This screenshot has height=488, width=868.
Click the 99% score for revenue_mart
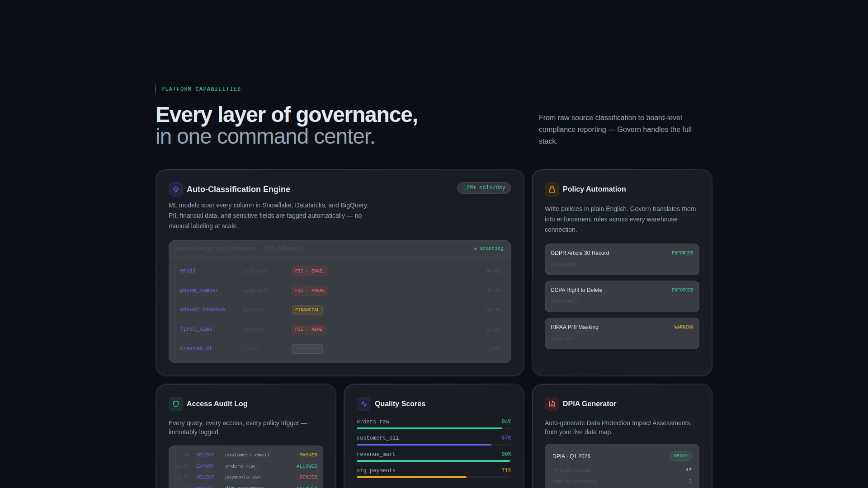coord(506,455)
